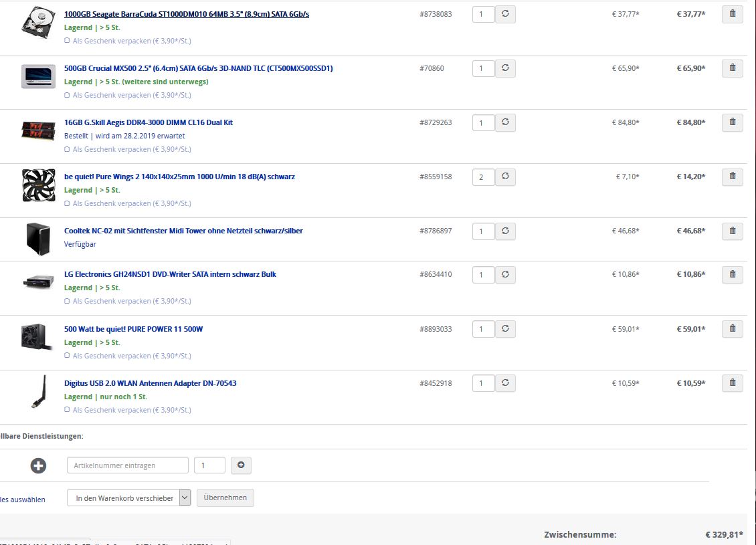The image size is (756, 545).
Task: Tick gift wrap option for Crucial MX500
Action: click(67, 95)
